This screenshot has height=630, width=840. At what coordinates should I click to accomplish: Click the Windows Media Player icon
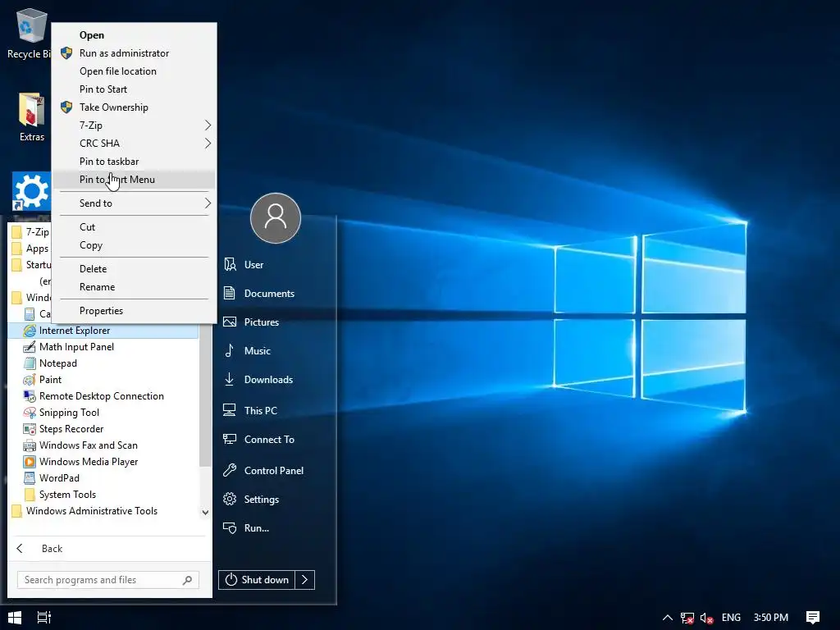tap(30, 462)
